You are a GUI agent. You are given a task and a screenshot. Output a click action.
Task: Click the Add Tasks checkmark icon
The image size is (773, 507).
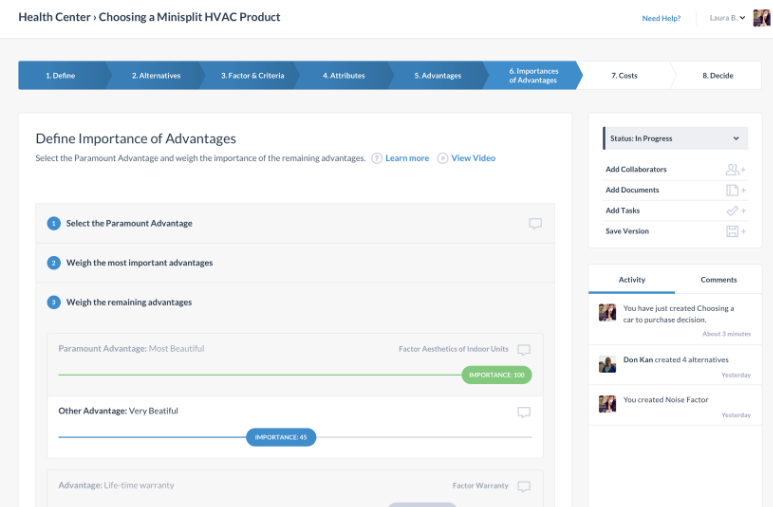(735, 211)
